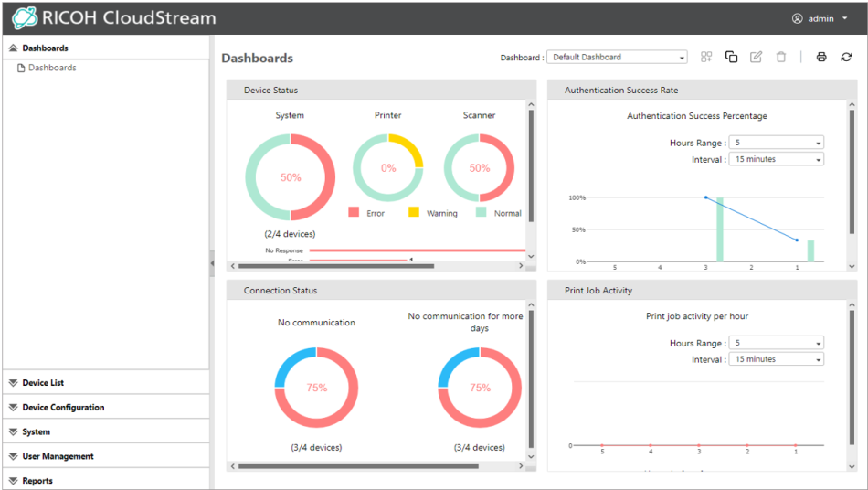
Task: Open the Default Dashboard selector dropdown
Action: point(617,57)
